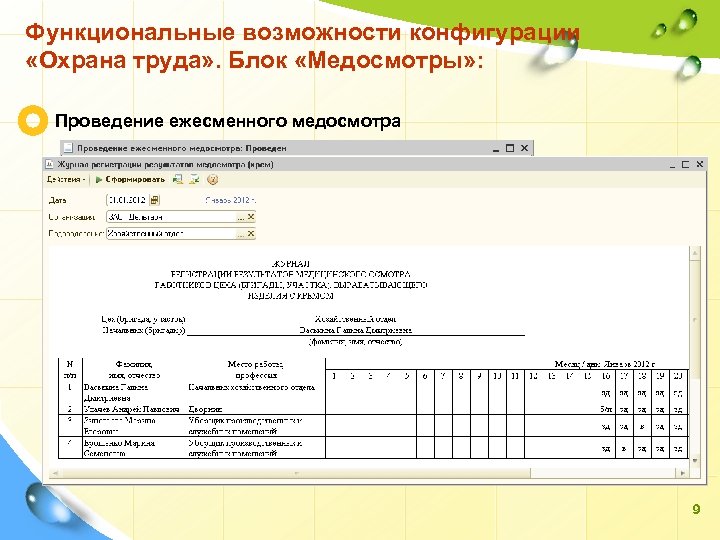Select day 9 column header
Viewport: 720px width, 540px height.
click(x=479, y=376)
